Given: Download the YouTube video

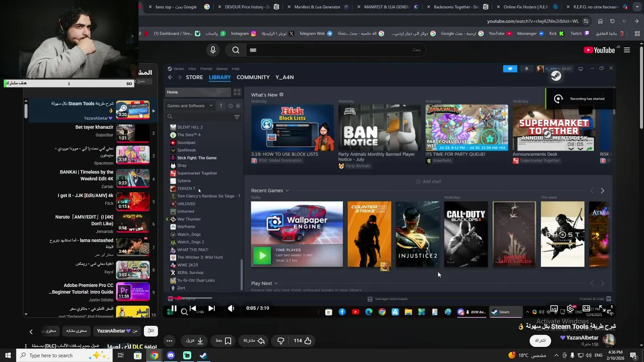Looking at the screenshot, I should pos(195,341).
